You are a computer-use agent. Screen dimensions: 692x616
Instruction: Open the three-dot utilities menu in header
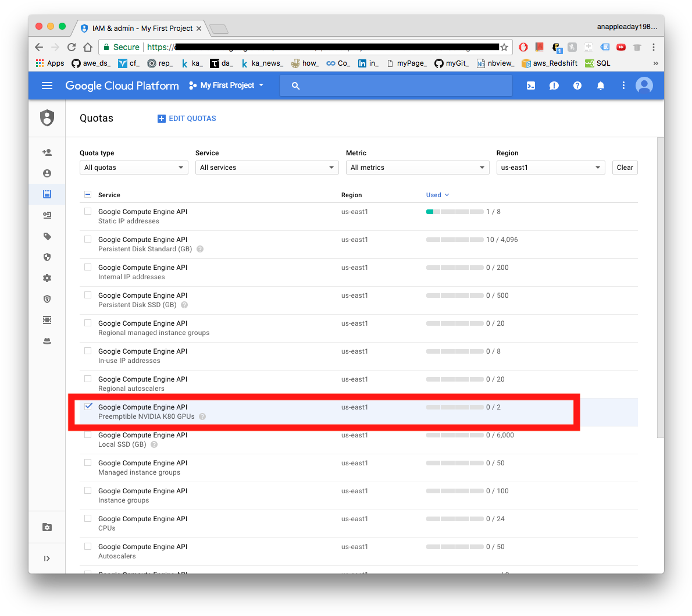[x=623, y=86]
